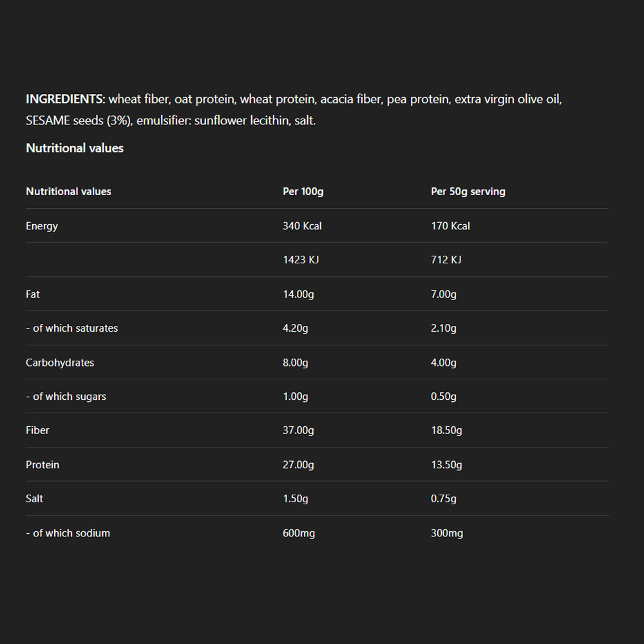
Task: Click the '- of which sugars' label
Action: tap(66, 397)
